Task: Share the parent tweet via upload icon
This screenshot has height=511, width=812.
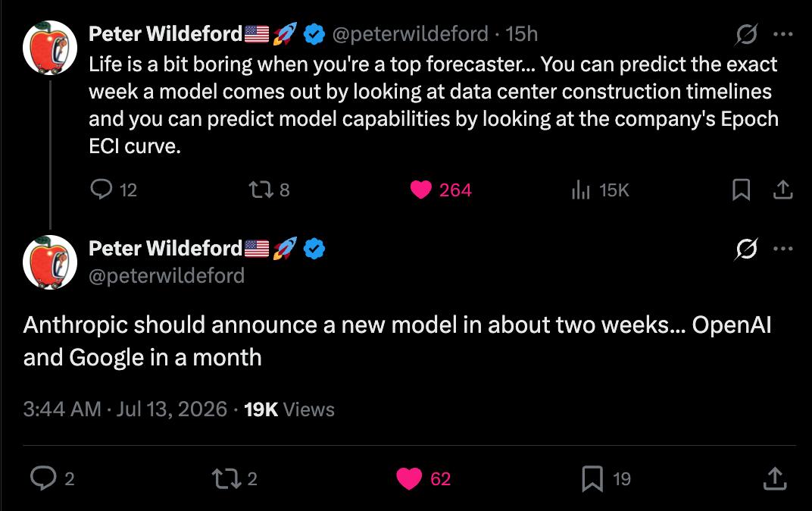Action: (x=783, y=190)
